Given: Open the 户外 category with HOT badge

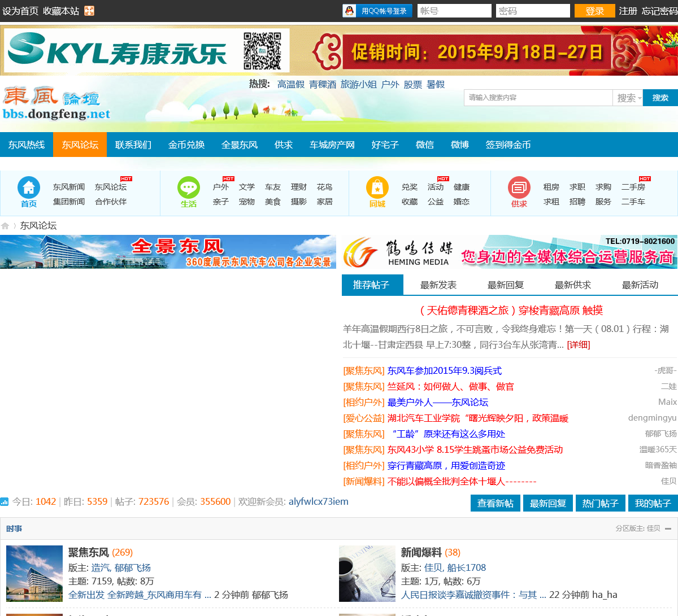Looking at the screenshot, I should point(221,187).
